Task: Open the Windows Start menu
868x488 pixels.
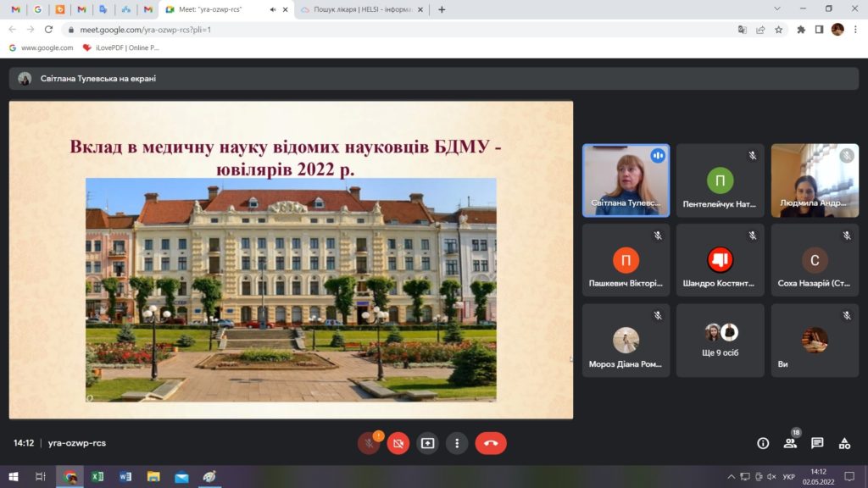Action: (14, 476)
